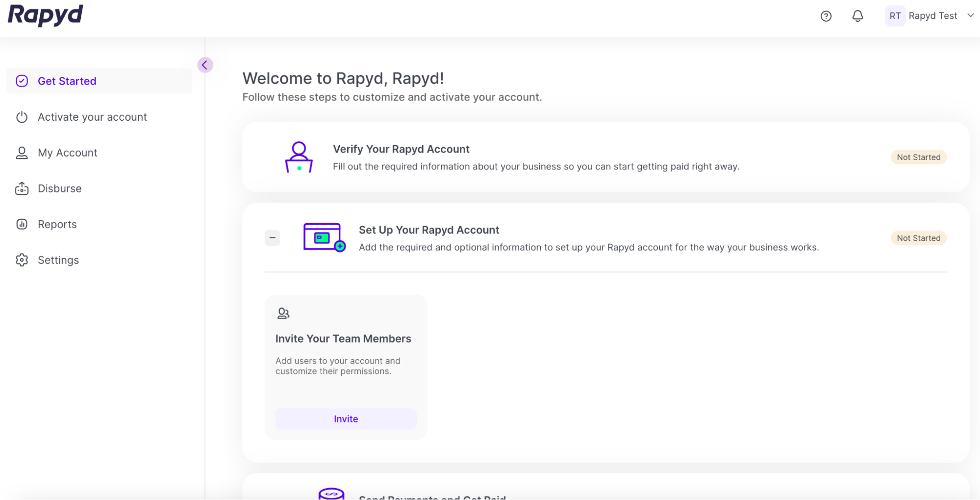
Task: Go to My Account in sidebar
Action: [67, 153]
